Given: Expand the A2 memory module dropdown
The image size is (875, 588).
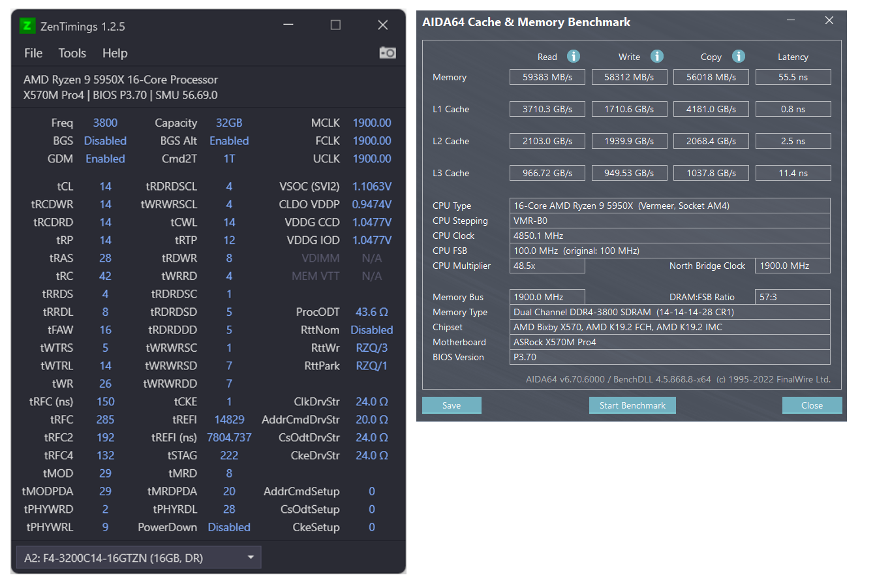Looking at the screenshot, I should pos(138,558).
